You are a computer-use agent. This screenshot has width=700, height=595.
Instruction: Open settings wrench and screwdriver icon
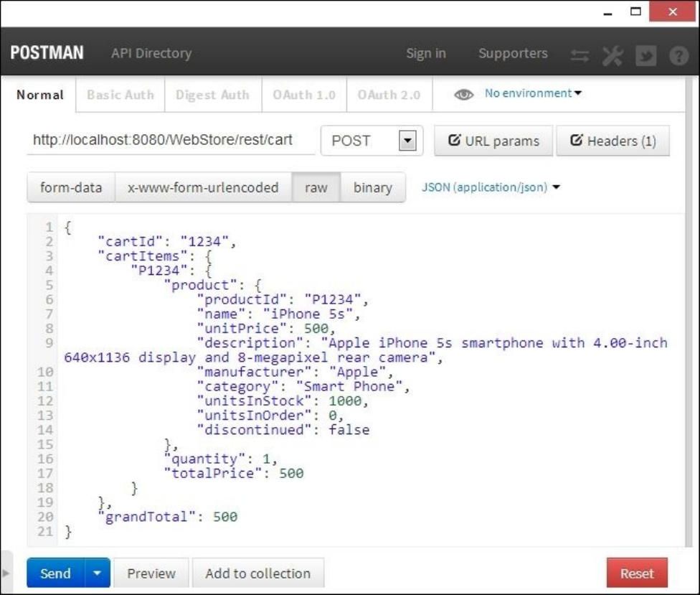point(612,56)
